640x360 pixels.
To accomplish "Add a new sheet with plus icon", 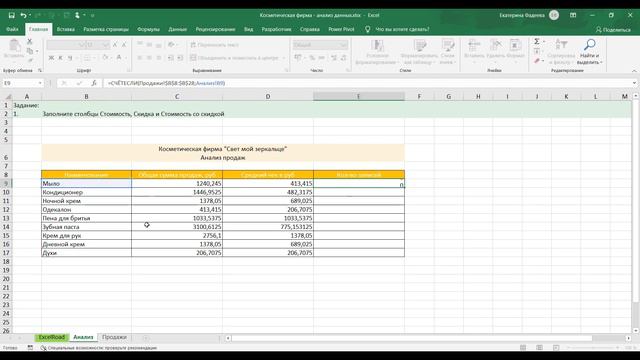I will [146, 338].
